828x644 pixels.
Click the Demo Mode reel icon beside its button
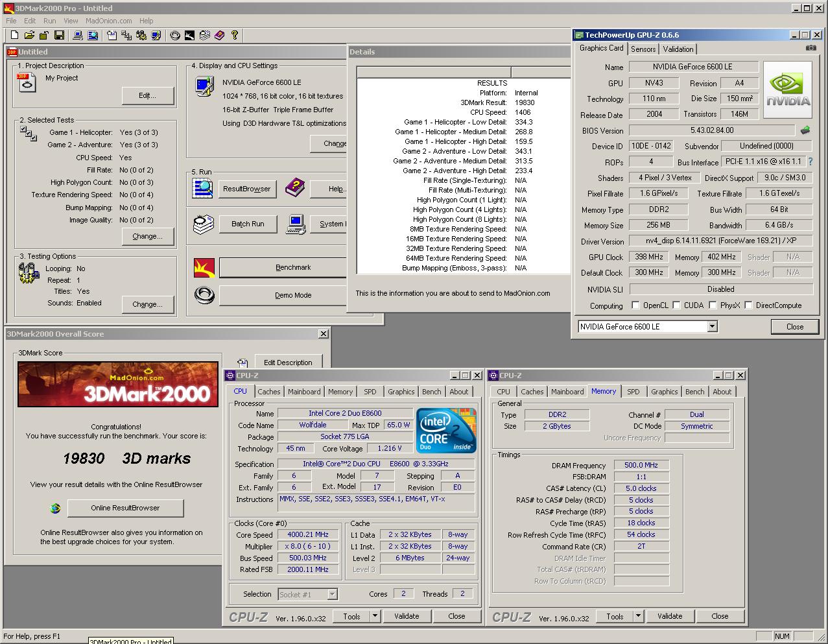[204, 295]
